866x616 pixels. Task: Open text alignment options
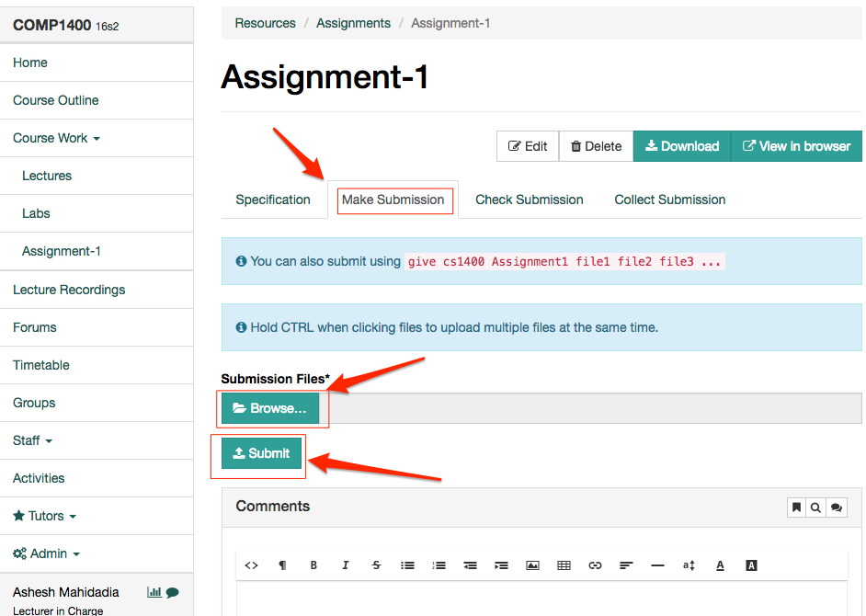626,565
